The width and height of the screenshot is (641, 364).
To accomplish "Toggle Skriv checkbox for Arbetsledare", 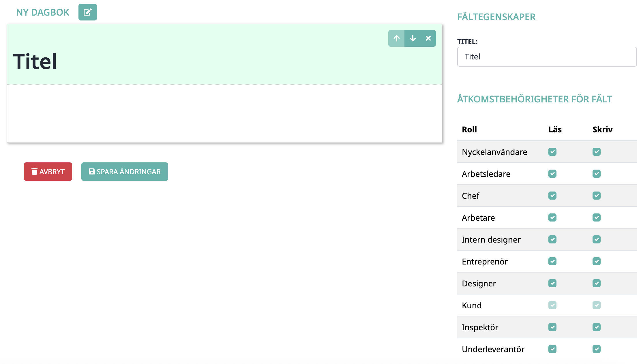I will [x=596, y=174].
